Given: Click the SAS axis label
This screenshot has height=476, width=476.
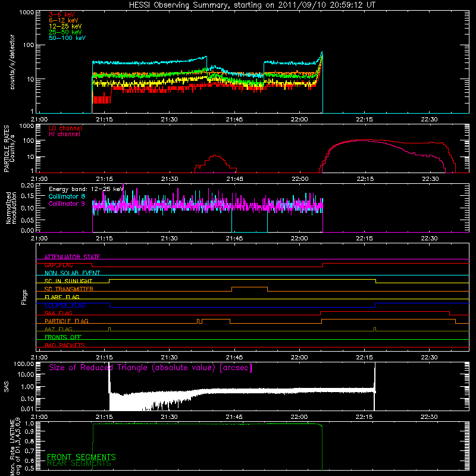Looking at the screenshot, I should pyautogui.click(x=6, y=387).
